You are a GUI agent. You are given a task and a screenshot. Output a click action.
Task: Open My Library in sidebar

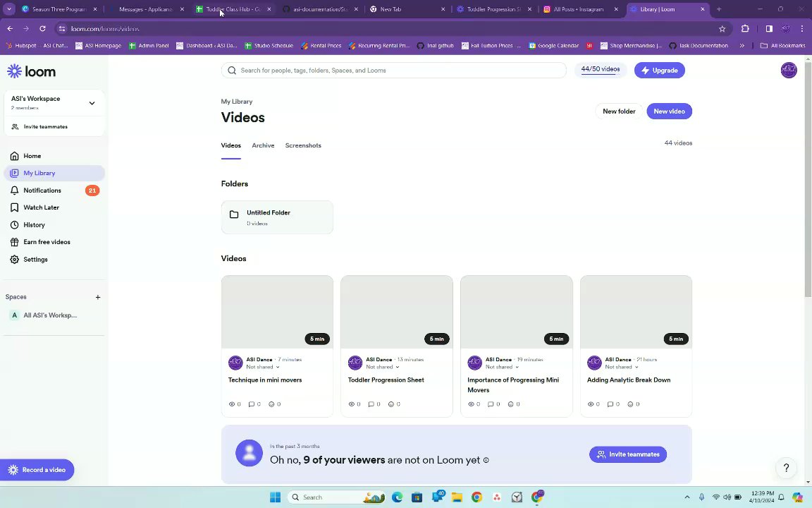(54, 173)
